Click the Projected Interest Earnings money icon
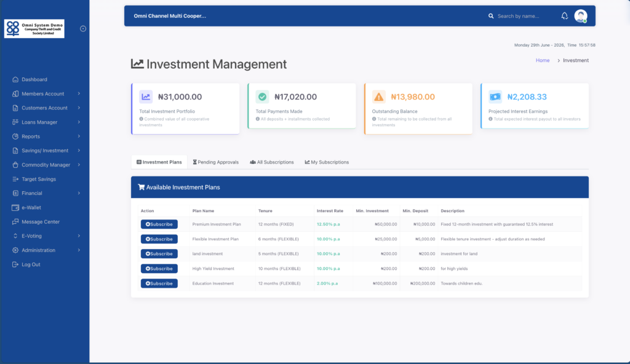Image resolution: width=630 pixels, height=364 pixels. pyautogui.click(x=495, y=97)
